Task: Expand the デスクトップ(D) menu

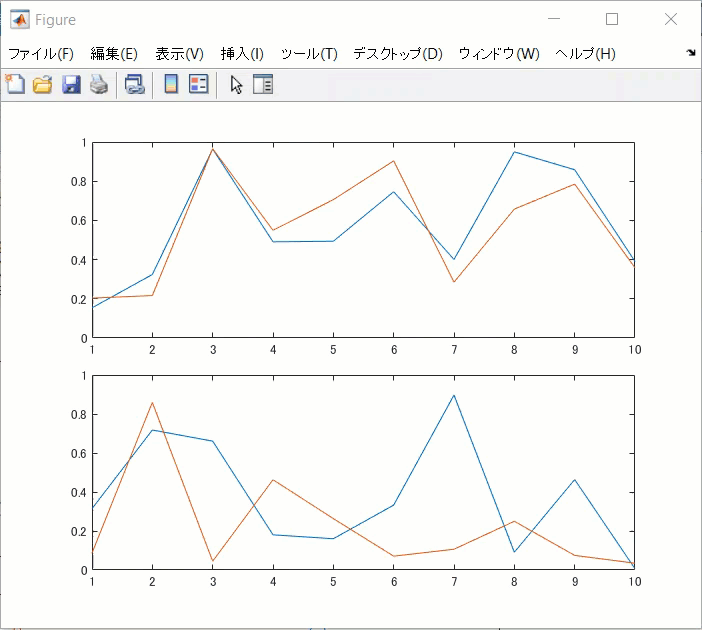Action: pyautogui.click(x=397, y=54)
